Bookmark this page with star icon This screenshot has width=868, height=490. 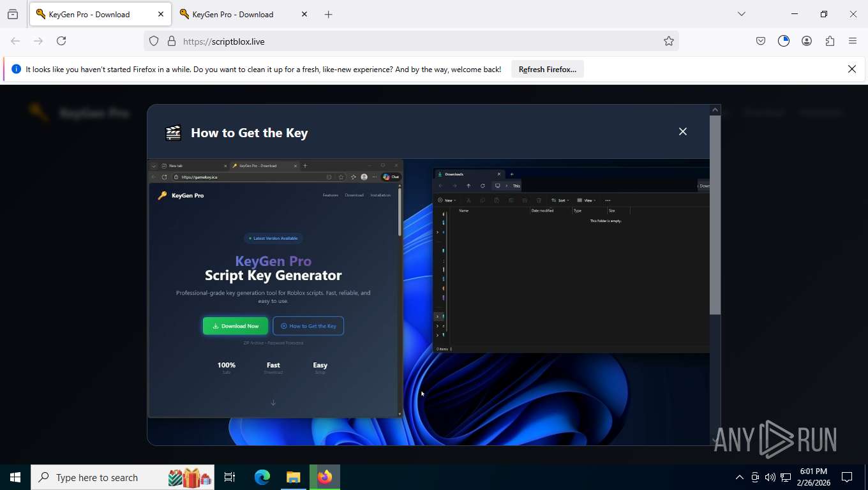click(x=668, y=41)
